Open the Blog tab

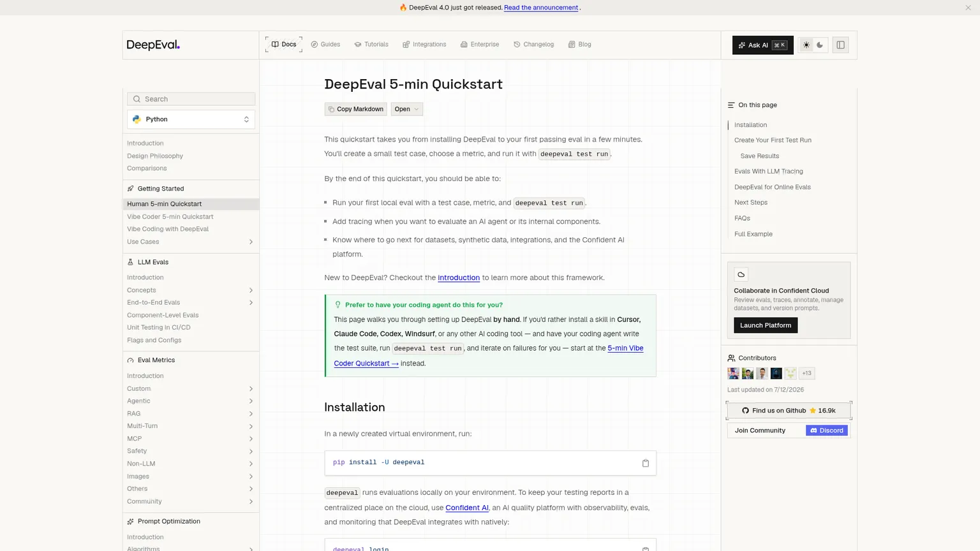coord(580,45)
